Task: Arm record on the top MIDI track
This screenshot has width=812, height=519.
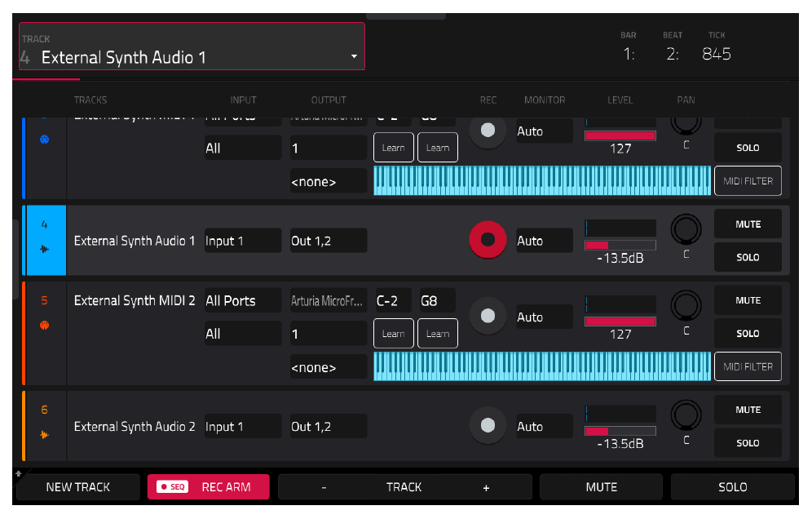Action: click(488, 131)
